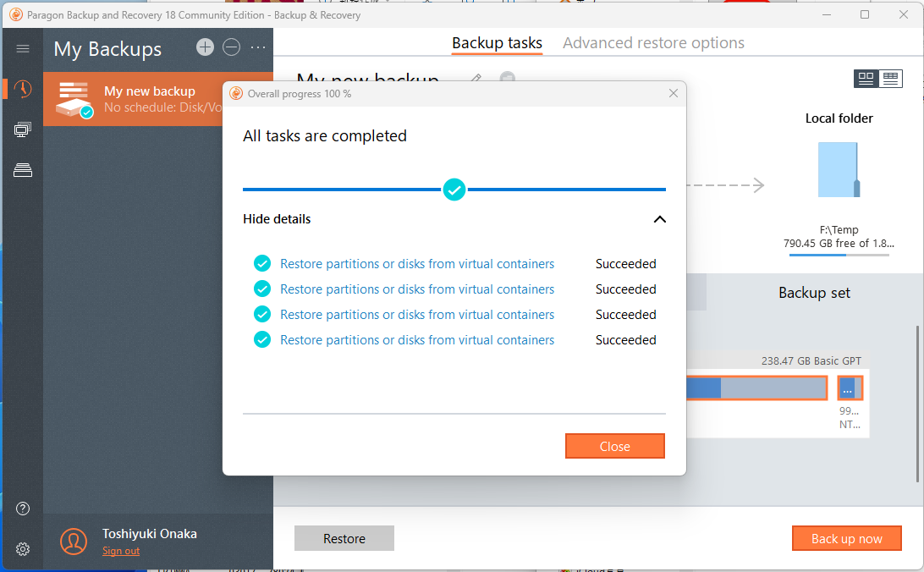
Task: Click the user profile avatar icon
Action: pyautogui.click(x=74, y=542)
